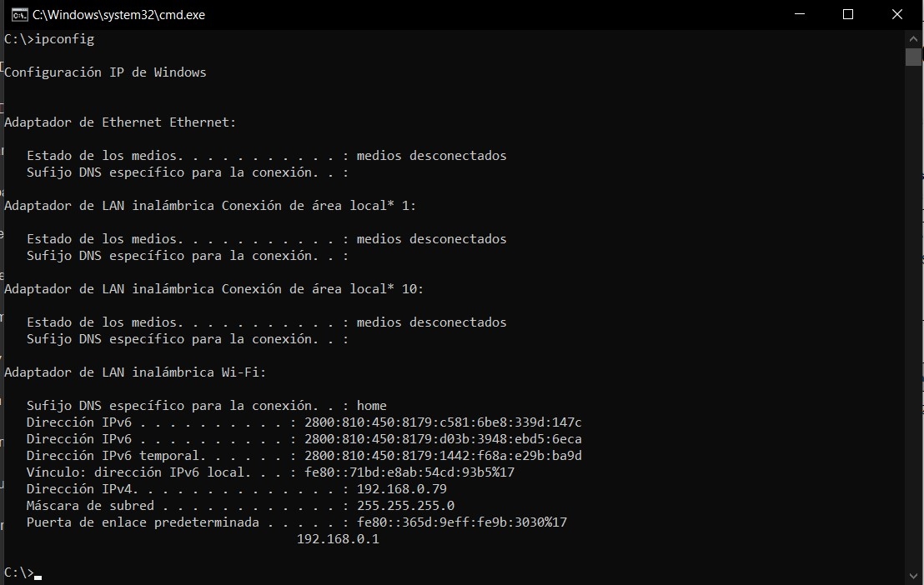Viewport: 924px width, 585px height.
Task: Click the ipconfig command text
Action: point(64,39)
